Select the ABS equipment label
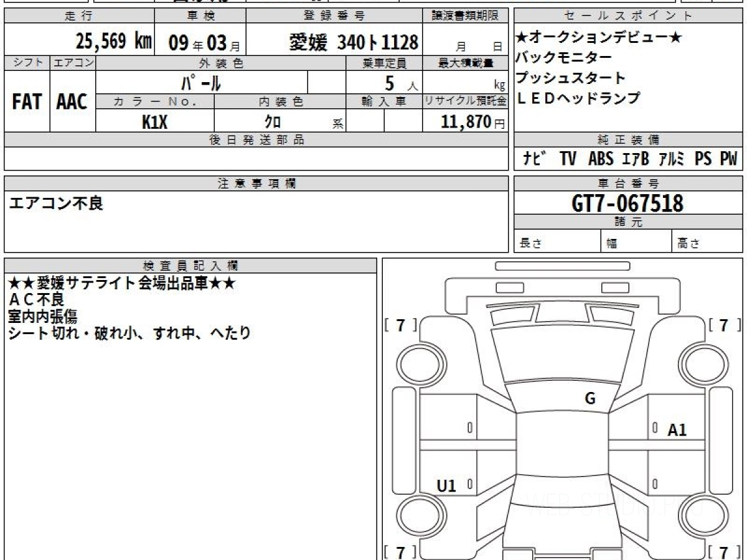Viewport: 747px width, 560px height. point(601,159)
